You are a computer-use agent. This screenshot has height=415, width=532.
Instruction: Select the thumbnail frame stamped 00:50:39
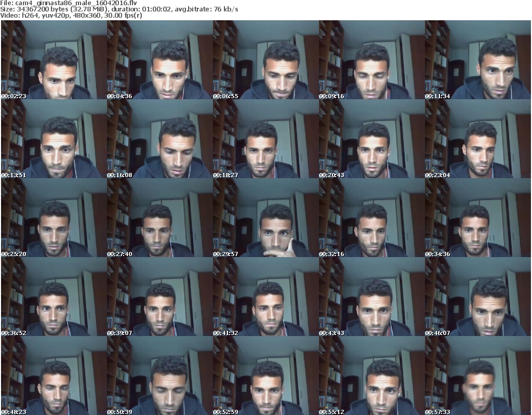[x=160, y=376]
